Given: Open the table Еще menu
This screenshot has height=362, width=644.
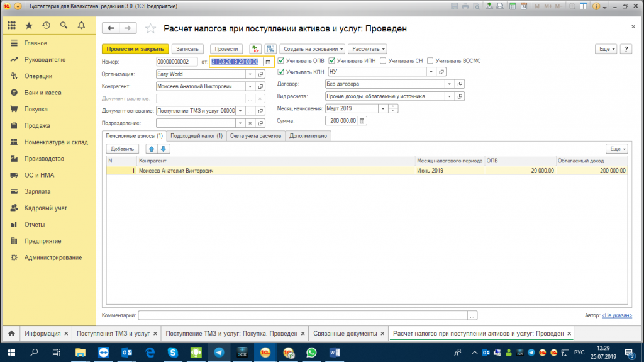Looking at the screenshot, I should click(x=617, y=149).
